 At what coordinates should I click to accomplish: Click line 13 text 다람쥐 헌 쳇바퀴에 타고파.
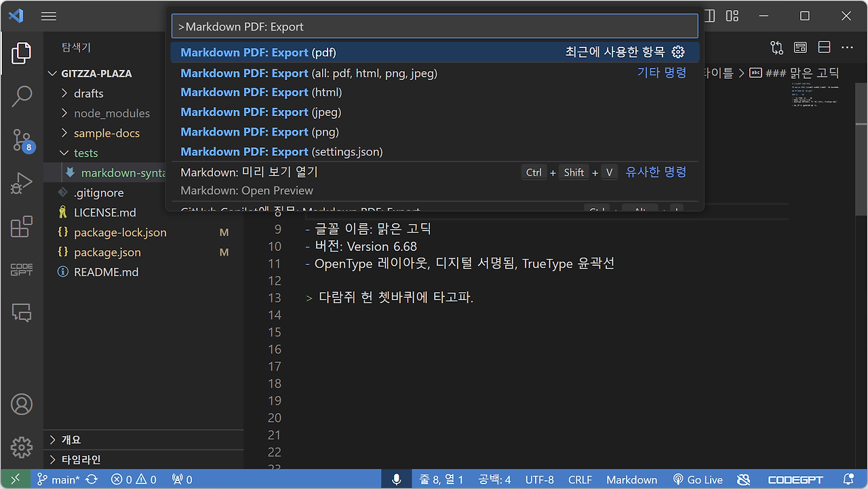coord(396,298)
